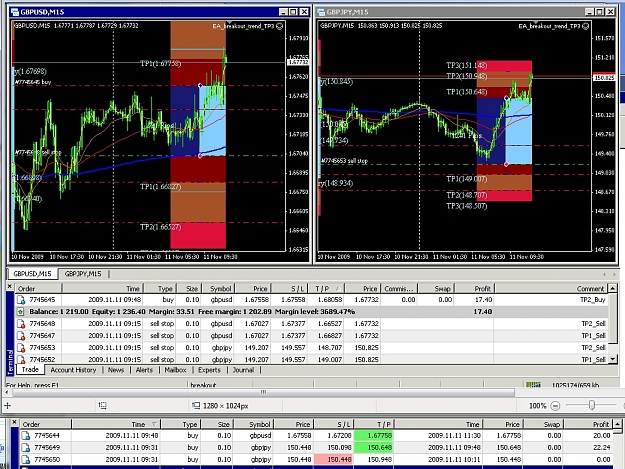Click history order icon for 7745644
625x469 pixels.
[26, 436]
